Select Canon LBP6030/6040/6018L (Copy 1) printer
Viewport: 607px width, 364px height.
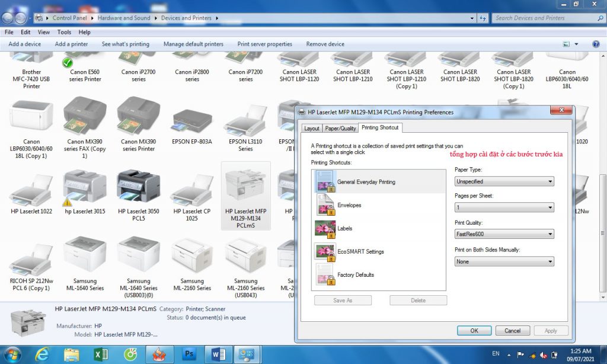pos(31,129)
